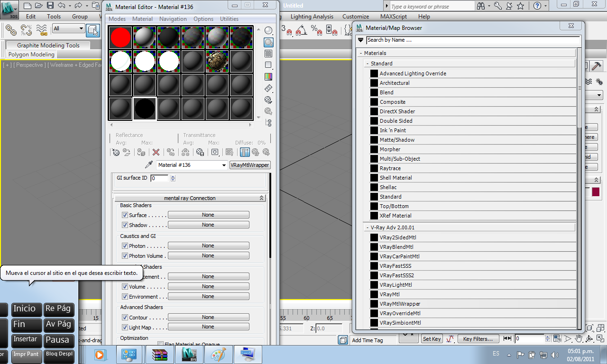Click the help question mark icon
The height and width of the screenshot is (364, 607).
click(x=537, y=6)
